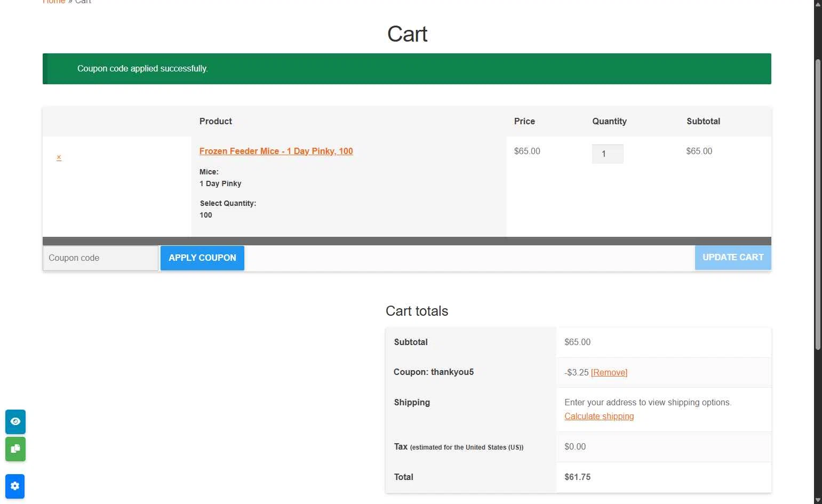The width and height of the screenshot is (822, 504).
Task: Click the Subtotal column header in product table
Action: [x=703, y=121]
